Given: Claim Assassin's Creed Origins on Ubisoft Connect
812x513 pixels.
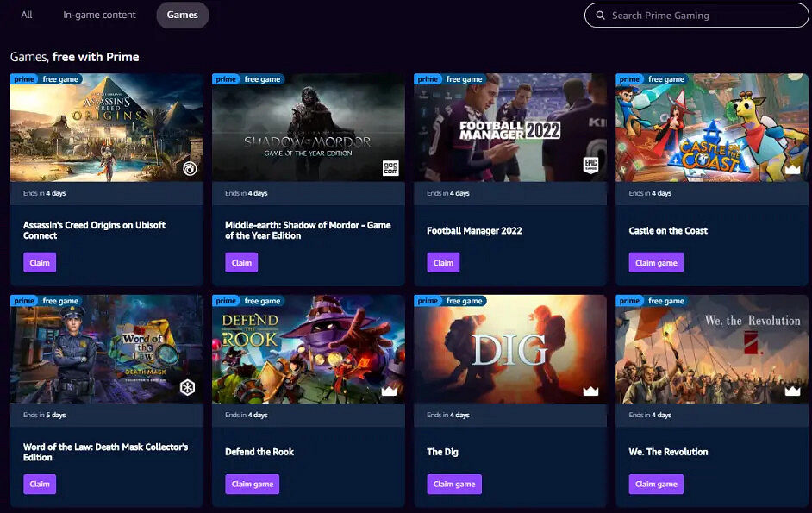Looking at the screenshot, I should pyautogui.click(x=40, y=263).
